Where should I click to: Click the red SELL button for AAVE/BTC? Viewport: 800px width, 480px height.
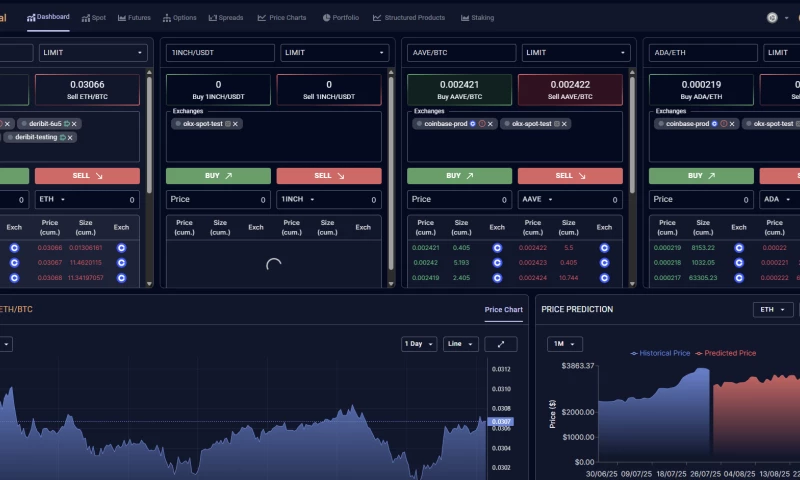pyautogui.click(x=570, y=176)
